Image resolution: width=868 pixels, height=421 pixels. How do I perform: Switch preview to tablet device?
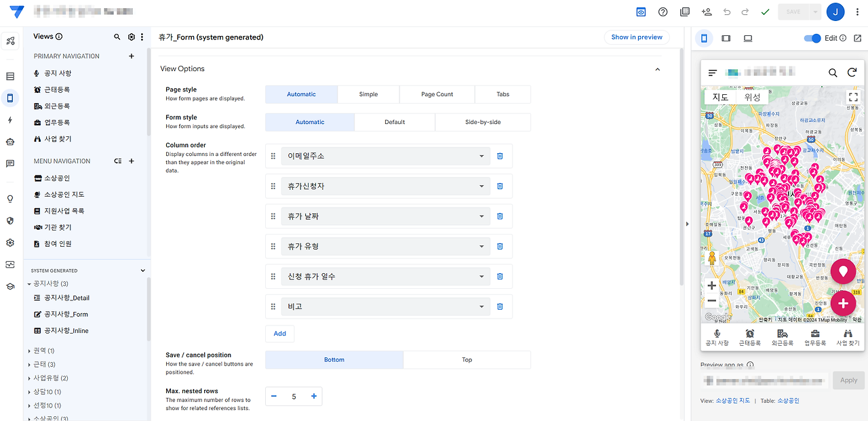coord(726,39)
